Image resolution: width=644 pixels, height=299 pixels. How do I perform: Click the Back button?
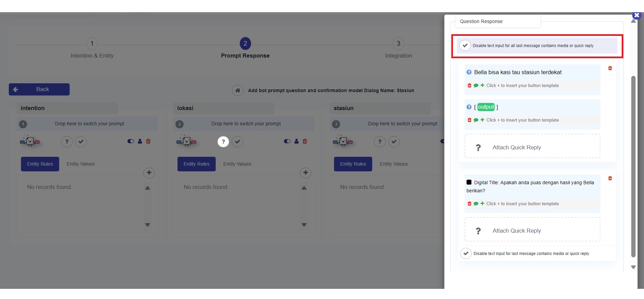(x=39, y=89)
